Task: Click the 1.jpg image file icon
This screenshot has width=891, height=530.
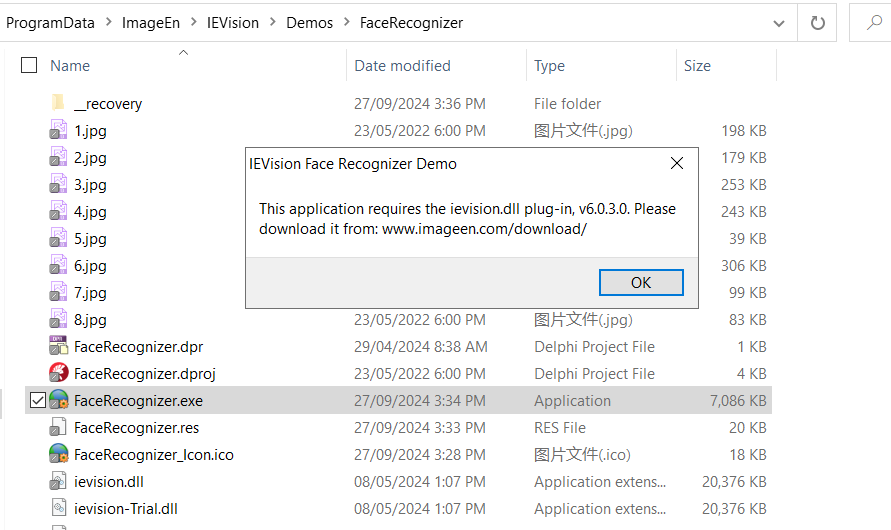Action: click(58, 130)
